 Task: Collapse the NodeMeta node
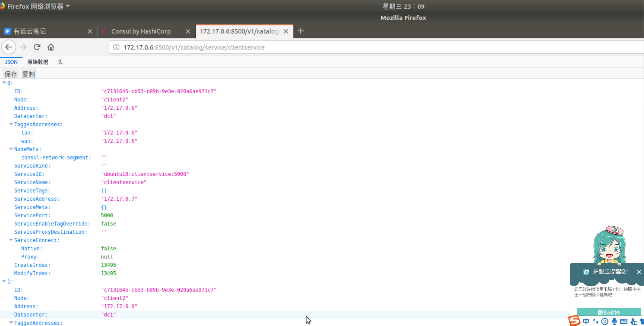tap(11, 149)
